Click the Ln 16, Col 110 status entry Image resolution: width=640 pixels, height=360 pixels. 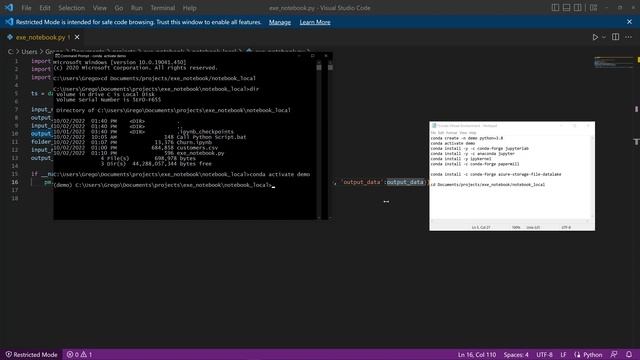coord(477,355)
